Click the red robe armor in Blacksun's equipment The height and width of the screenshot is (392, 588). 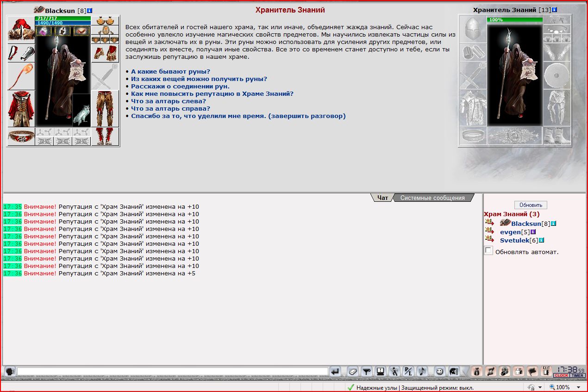[21, 109]
